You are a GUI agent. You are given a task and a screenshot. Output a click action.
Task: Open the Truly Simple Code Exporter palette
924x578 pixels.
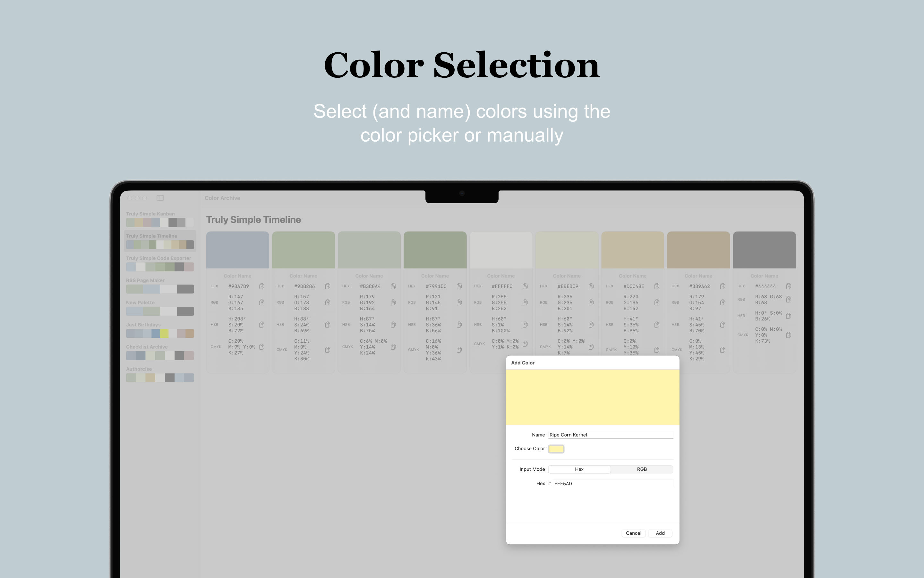click(x=160, y=263)
